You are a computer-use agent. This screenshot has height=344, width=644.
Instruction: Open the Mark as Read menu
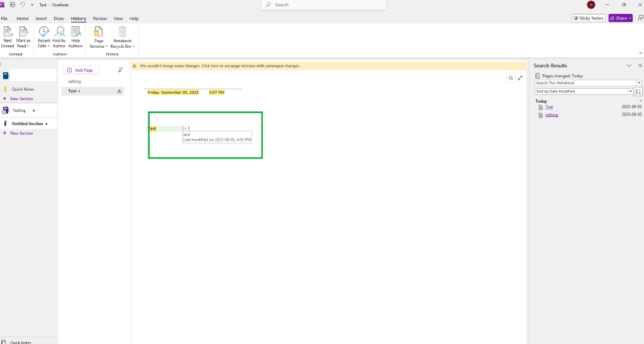[23, 37]
